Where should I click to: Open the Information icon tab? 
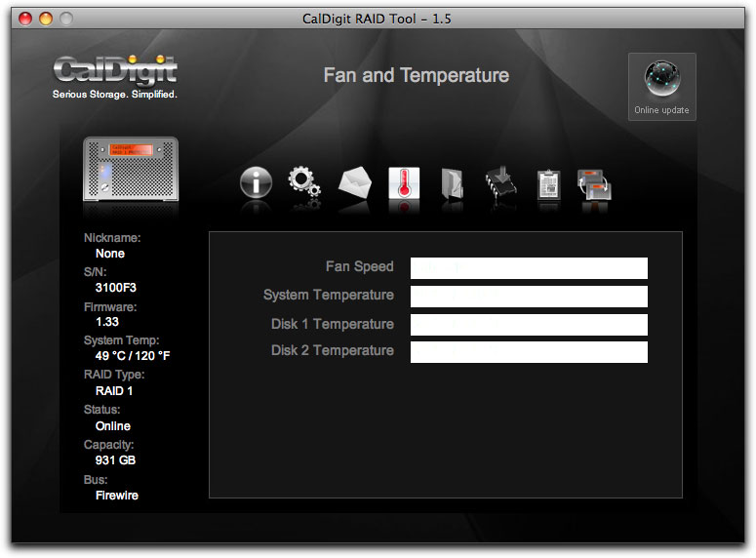(256, 182)
